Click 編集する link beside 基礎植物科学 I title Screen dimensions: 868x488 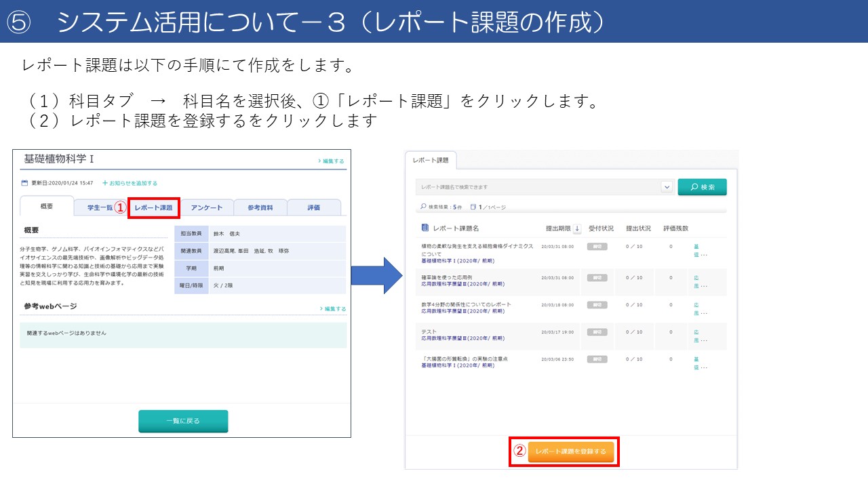pos(331,161)
